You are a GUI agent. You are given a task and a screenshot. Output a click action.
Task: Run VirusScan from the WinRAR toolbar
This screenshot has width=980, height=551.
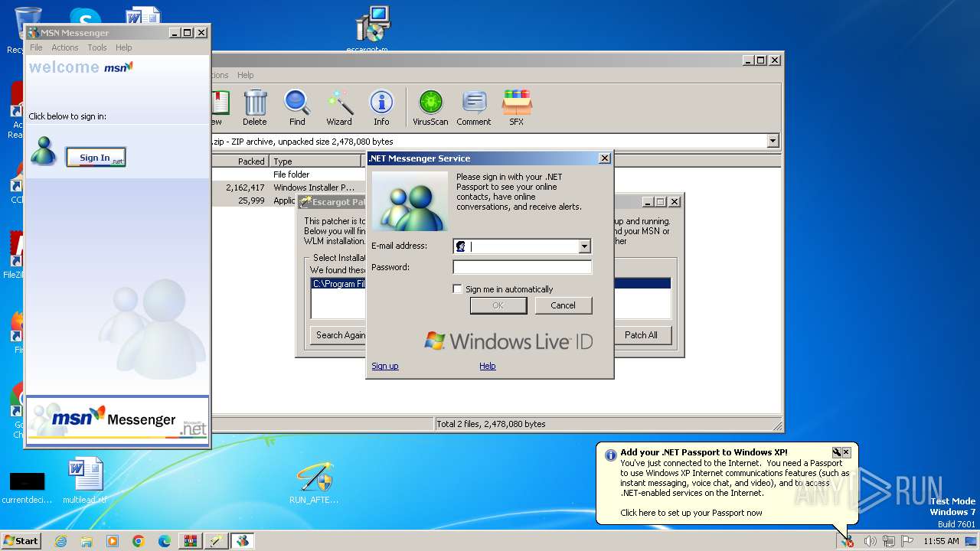(430, 107)
